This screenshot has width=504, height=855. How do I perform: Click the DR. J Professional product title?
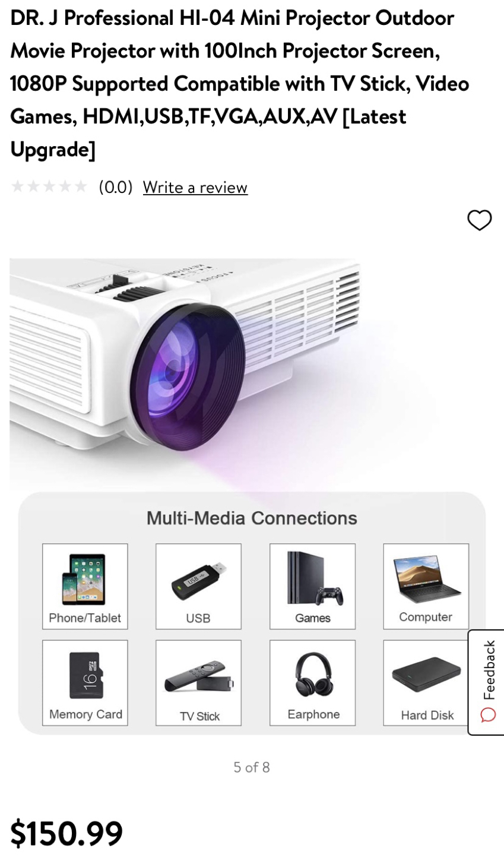tap(240, 84)
